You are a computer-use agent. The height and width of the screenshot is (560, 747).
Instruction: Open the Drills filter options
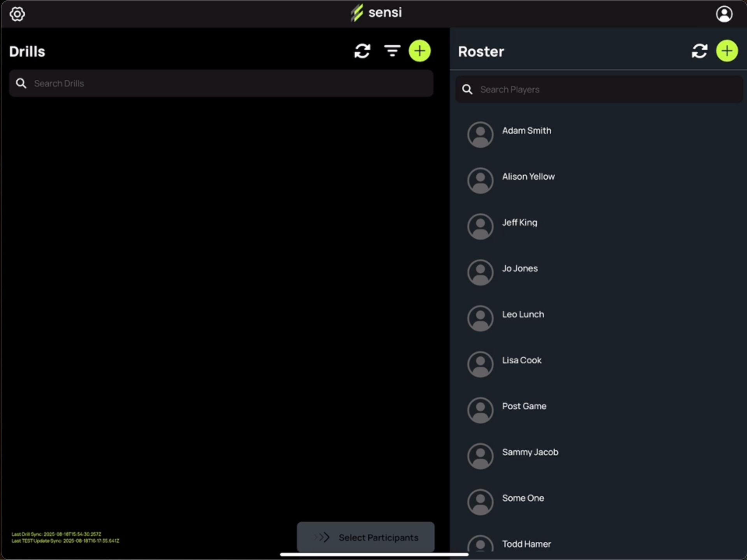[392, 51]
